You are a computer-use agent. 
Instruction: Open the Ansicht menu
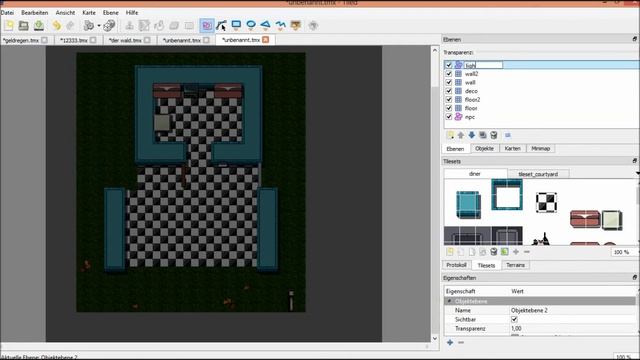(65, 13)
